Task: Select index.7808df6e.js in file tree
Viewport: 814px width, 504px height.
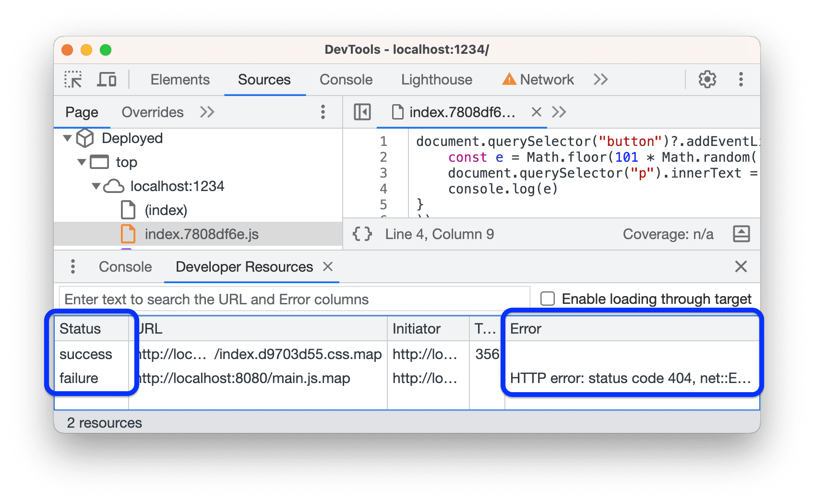Action: point(201,234)
